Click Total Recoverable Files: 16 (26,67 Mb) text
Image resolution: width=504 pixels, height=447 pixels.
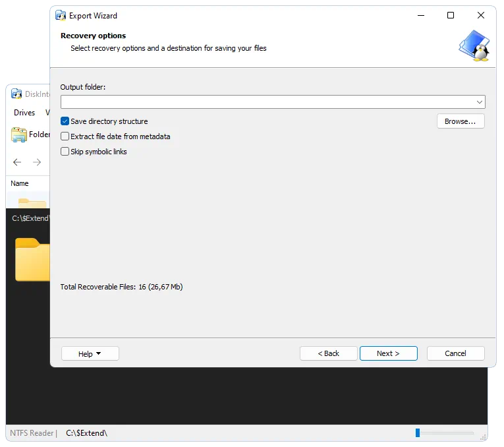click(x=121, y=287)
